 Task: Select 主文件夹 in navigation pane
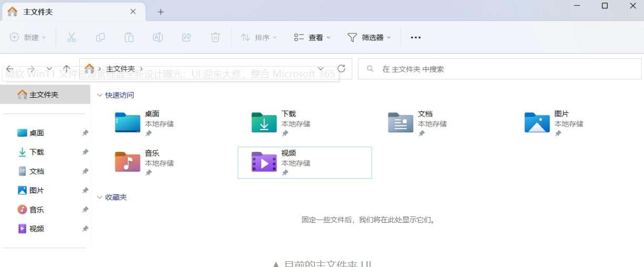46,95
